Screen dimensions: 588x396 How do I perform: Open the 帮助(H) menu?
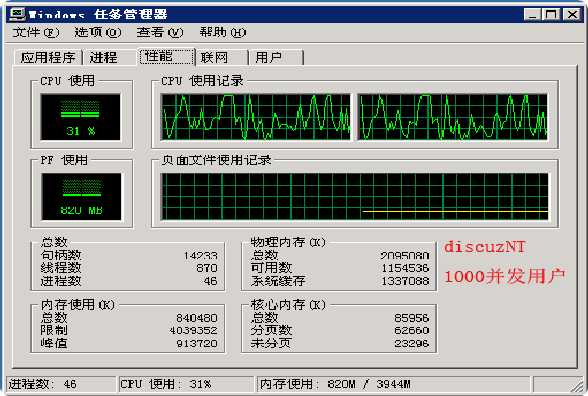[223, 33]
